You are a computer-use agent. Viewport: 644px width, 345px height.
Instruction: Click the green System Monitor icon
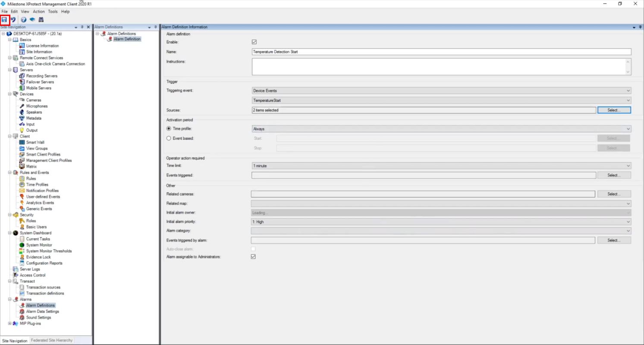coord(22,245)
